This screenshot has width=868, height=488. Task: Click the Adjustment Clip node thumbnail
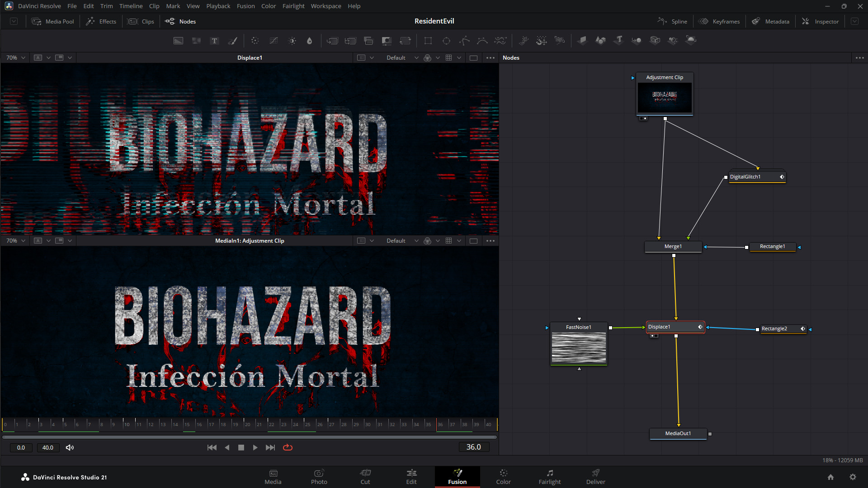point(665,97)
